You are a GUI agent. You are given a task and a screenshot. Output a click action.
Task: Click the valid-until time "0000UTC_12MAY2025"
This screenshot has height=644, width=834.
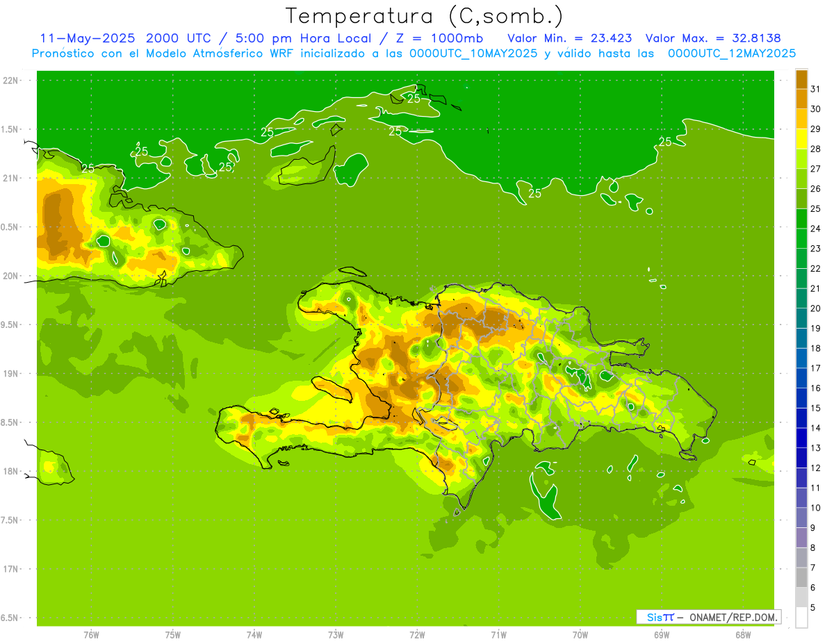pyautogui.click(x=732, y=53)
